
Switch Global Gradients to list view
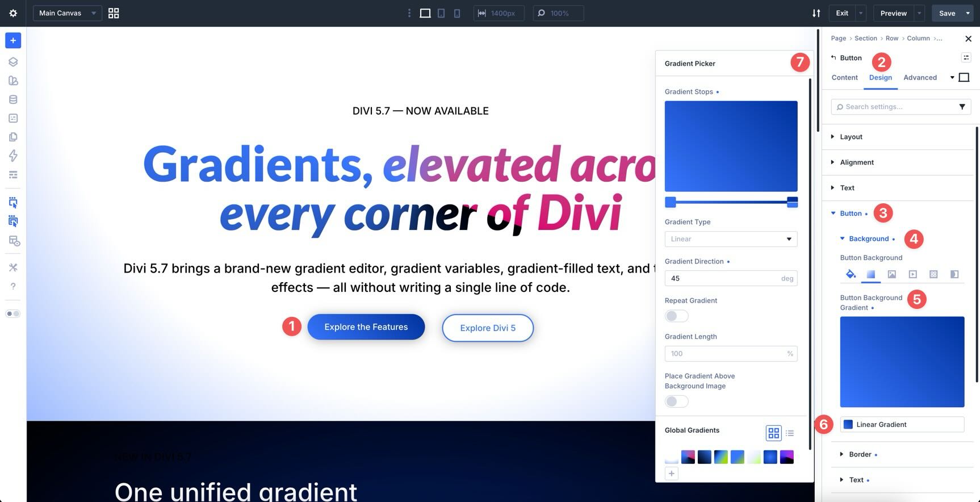[790, 433]
